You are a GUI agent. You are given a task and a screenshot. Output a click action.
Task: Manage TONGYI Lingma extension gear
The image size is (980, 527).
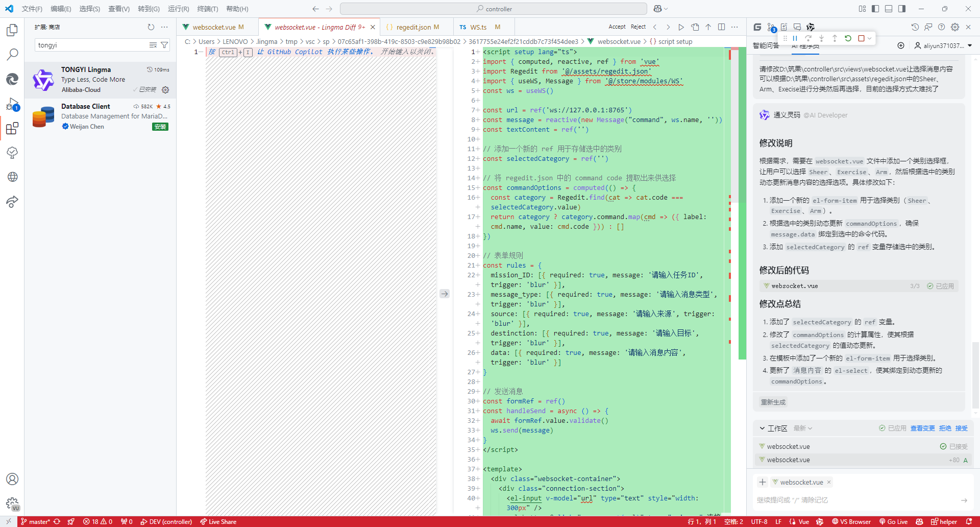point(165,90)
